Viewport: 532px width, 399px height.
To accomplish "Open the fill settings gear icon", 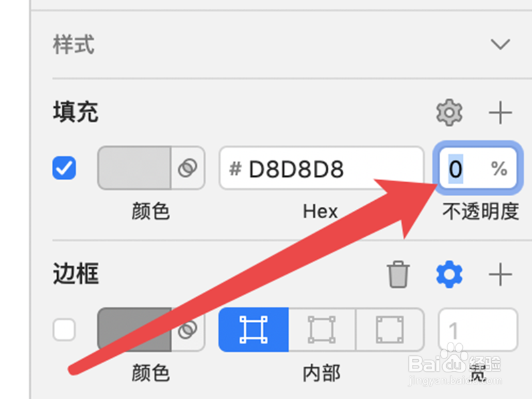I will pos(450,112).
